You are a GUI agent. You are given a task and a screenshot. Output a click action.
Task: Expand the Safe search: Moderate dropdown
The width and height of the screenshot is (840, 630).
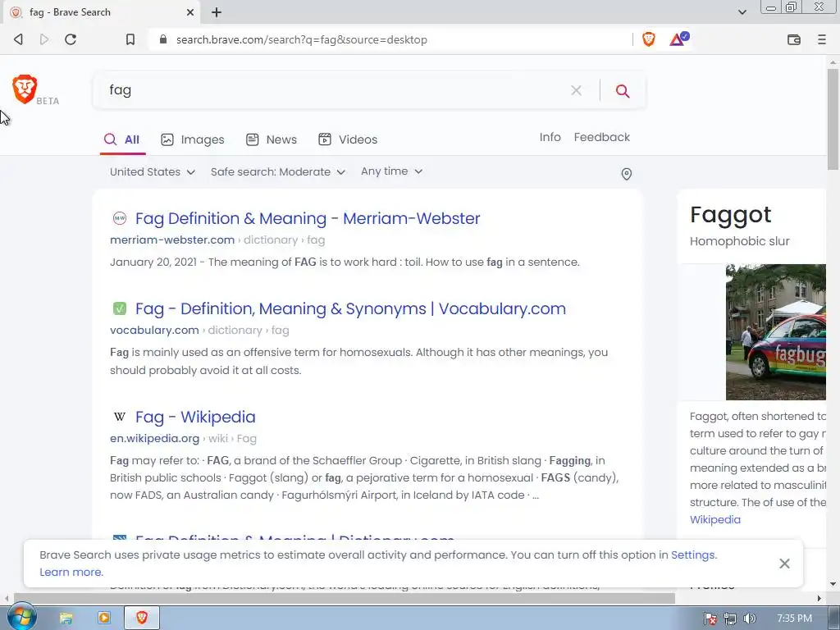(x=277, y=171)
